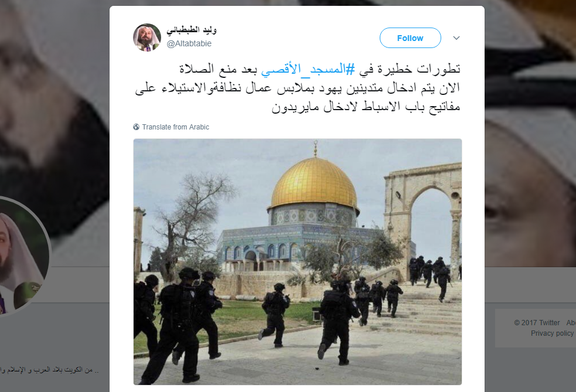Click the tweet's Arabic text paragraph
The height and width of the screenshot is (392, 576).
(298, 88)
